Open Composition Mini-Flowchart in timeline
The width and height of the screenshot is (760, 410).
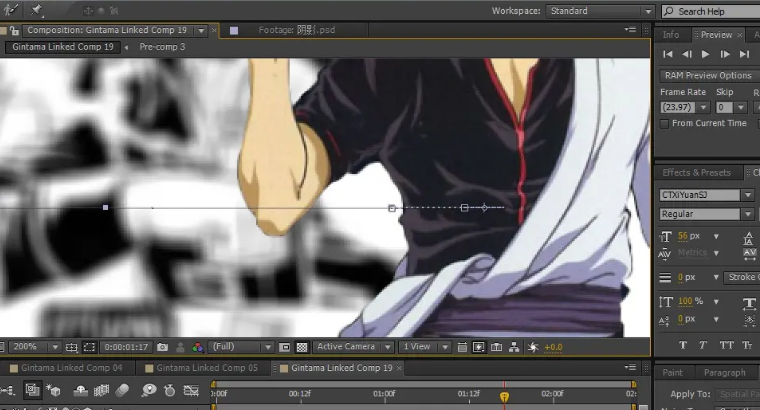tap(8, 390)
